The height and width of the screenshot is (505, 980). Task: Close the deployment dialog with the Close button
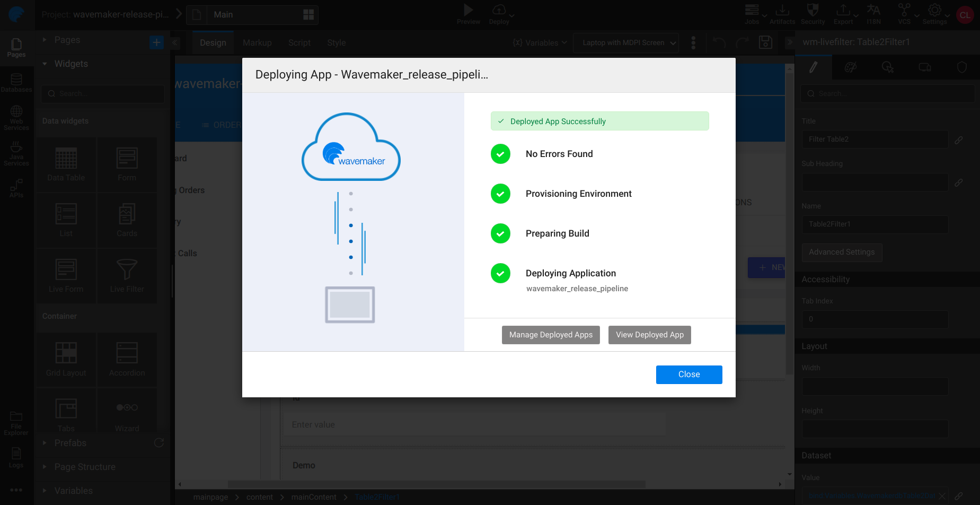(688, 375)
